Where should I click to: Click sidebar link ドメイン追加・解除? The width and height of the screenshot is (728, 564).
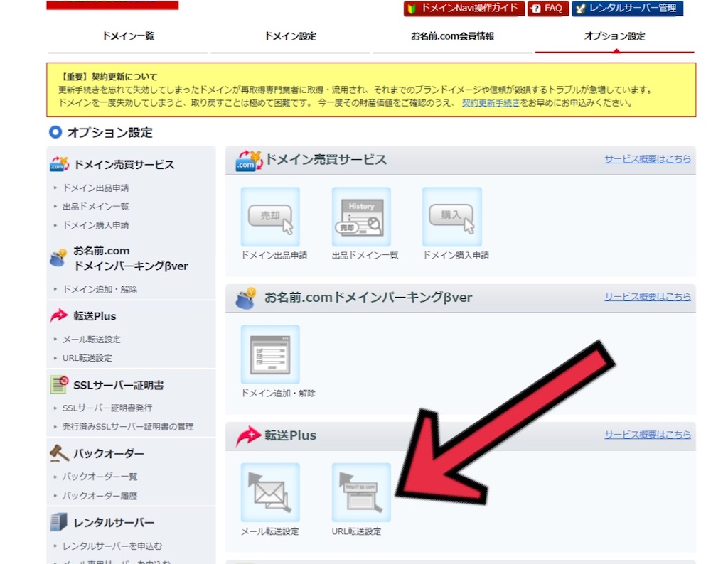tap(100, 289)
